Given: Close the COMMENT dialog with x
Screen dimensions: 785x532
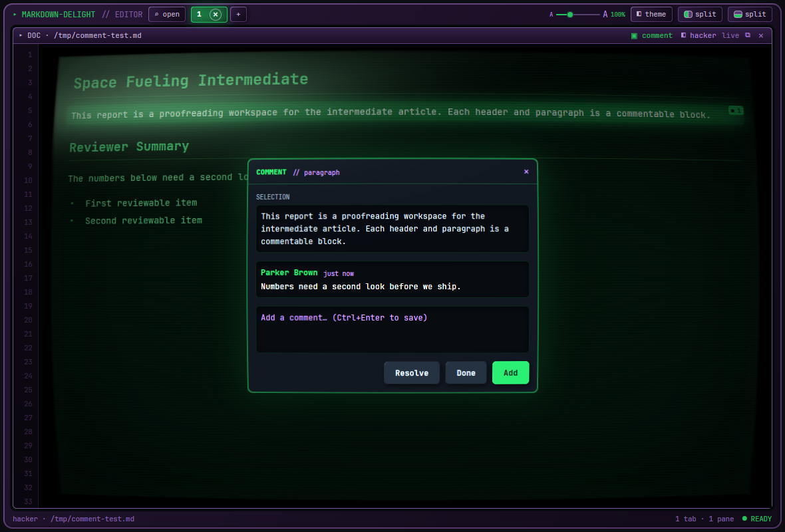Looking at the screenshot, I should (x=526, y=172).
